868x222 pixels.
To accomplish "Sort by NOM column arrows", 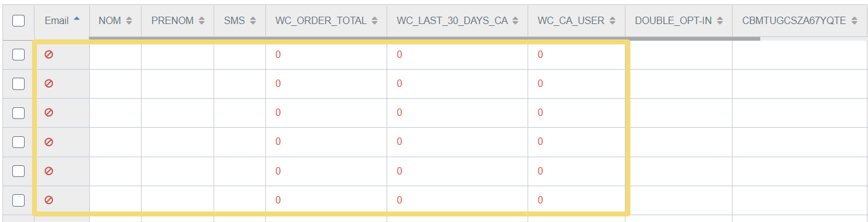I will pyautogui.click(x=129, y=21).
